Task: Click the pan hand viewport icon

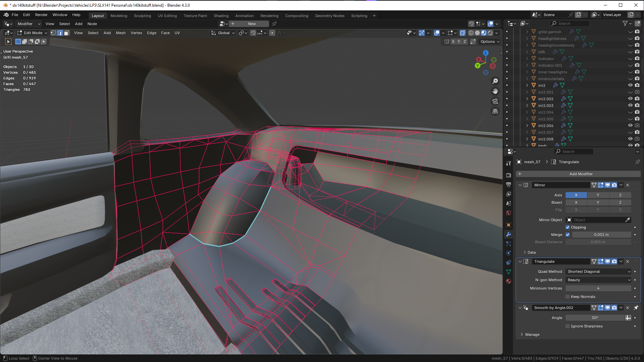Action: pos(495,91)
